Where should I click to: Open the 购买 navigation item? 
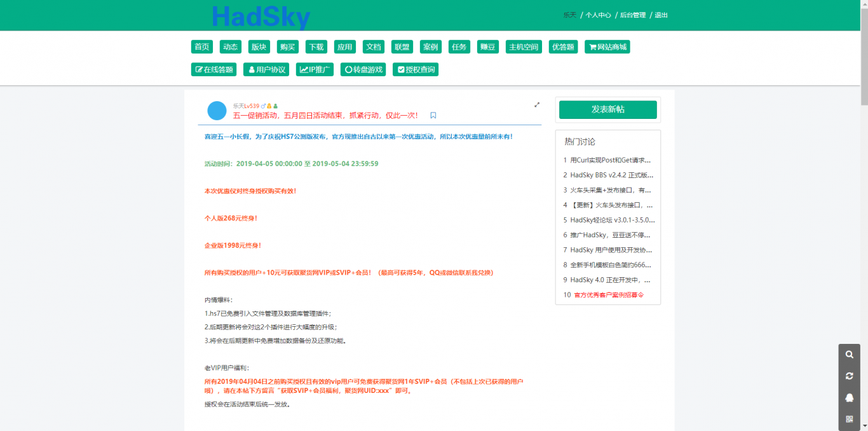(287, 47)
